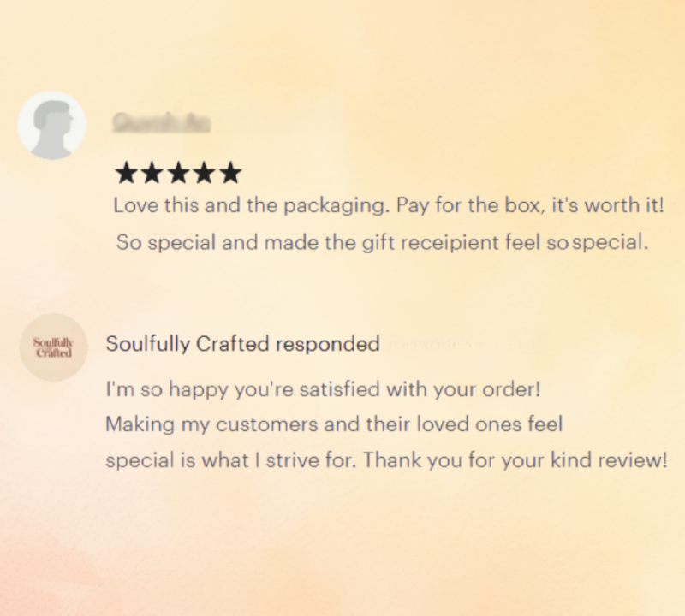Select the first rating star
Viewport: 685px width, 616px height.
126,173
